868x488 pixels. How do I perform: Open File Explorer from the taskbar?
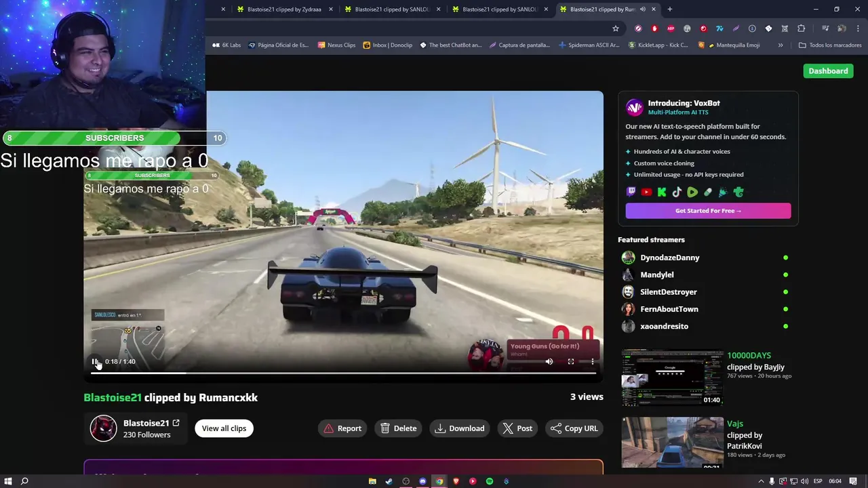pos(372,481)
